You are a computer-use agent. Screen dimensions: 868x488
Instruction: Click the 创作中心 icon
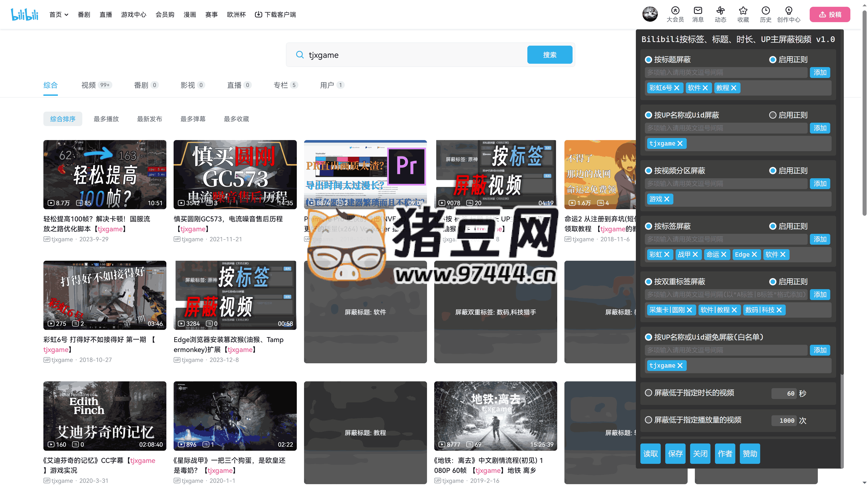788,14
